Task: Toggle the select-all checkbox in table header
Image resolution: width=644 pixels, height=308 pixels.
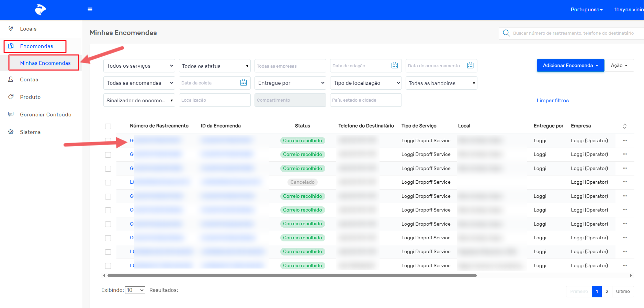Action: [x=108, y=126]
